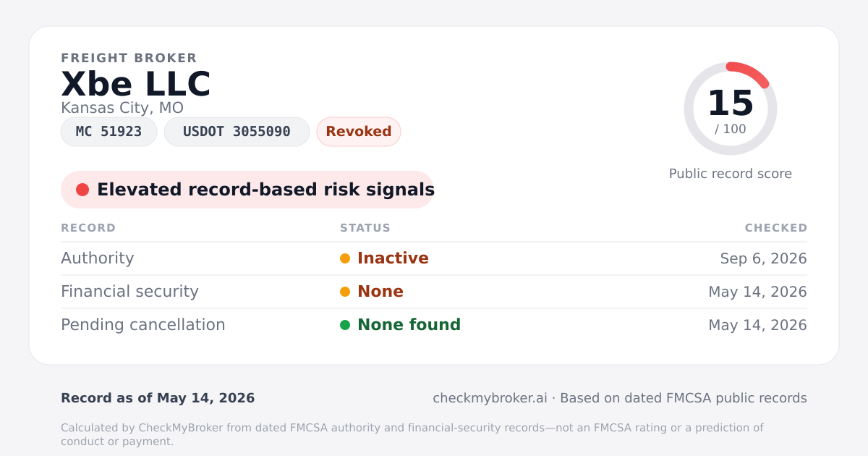
Task: Click the green dot next to None found
Action: (x=345, y=325)
